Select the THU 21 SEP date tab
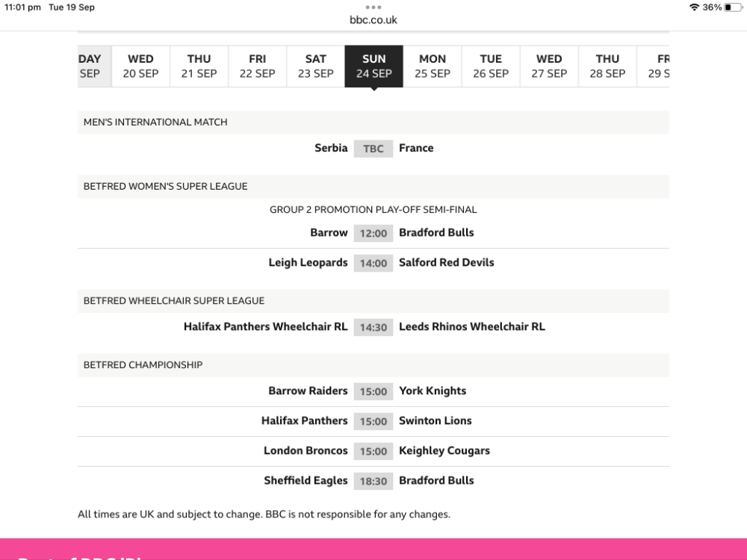 tap(199, 66)
